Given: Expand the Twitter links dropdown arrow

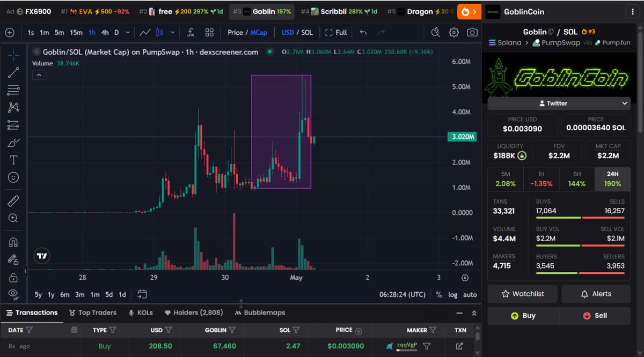Looking at the screenshot, I should point(625,103).
